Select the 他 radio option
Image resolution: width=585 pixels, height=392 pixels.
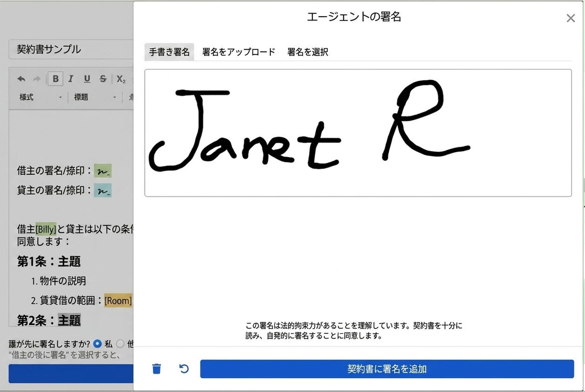[120, 344]
